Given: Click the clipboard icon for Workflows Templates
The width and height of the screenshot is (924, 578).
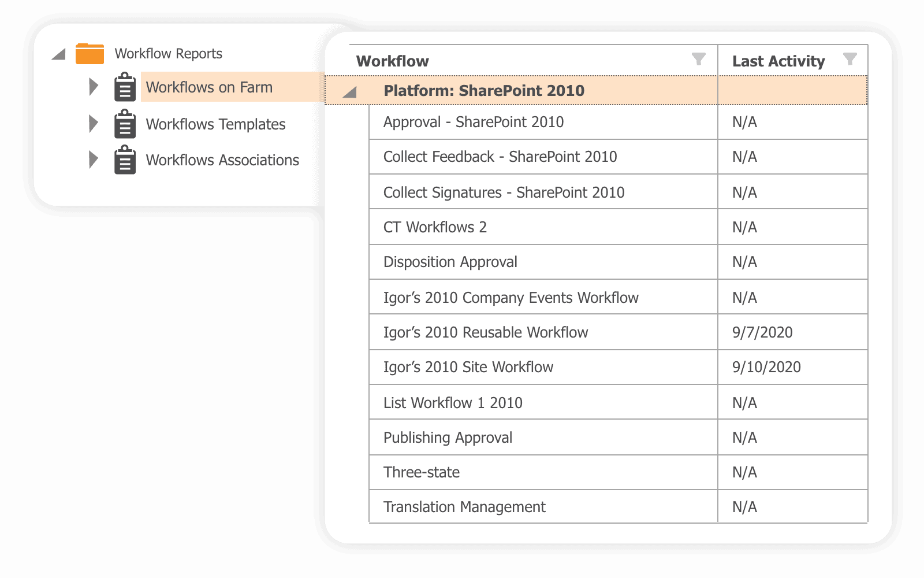Looking at the screenshot, I should click(x=124, y=124).
